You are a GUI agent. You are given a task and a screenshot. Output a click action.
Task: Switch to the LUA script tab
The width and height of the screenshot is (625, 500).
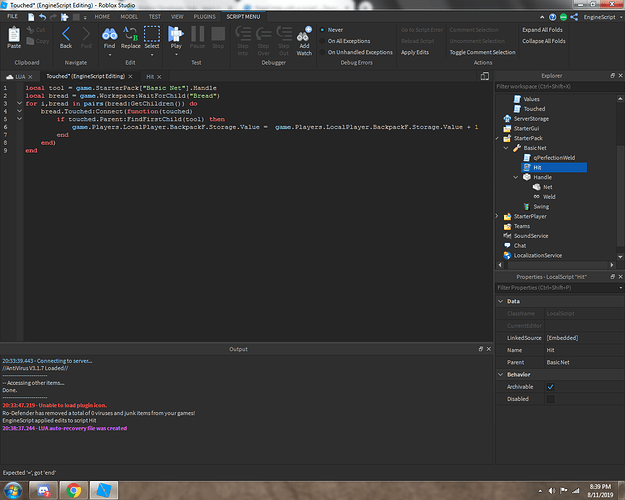[20, 77]
